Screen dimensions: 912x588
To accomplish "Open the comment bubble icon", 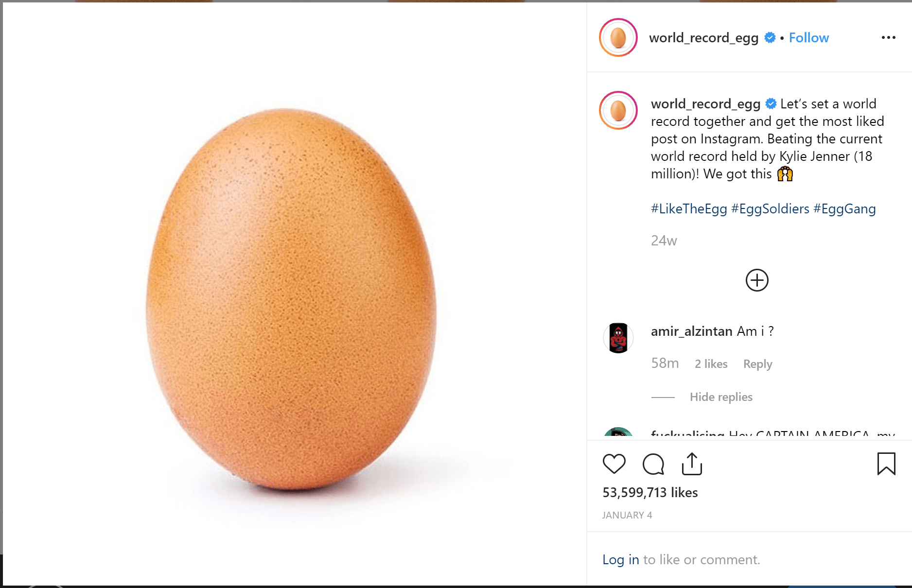I will 653,464.
